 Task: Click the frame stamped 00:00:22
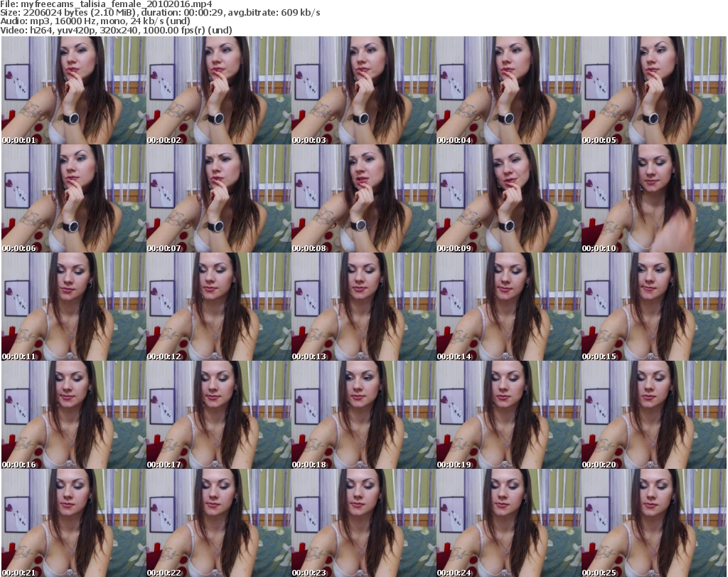tap(218, 523)
